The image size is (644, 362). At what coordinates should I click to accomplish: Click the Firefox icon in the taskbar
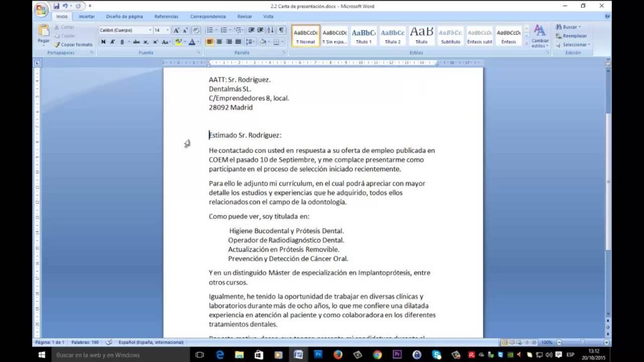[x=337, y=355]
